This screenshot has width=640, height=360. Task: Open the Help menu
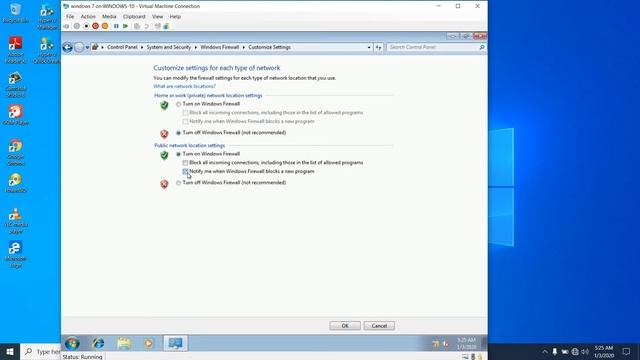[x=175, y=17]
